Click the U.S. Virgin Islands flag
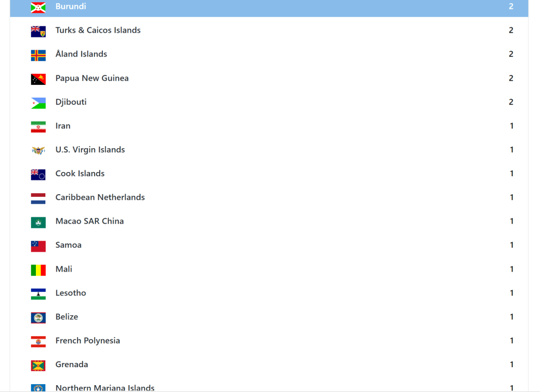540x392 pixels. point(38,150)
